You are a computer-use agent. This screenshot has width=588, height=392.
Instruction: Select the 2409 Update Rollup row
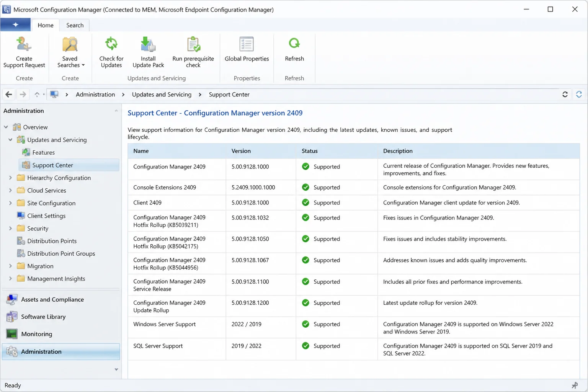point(354,306)
